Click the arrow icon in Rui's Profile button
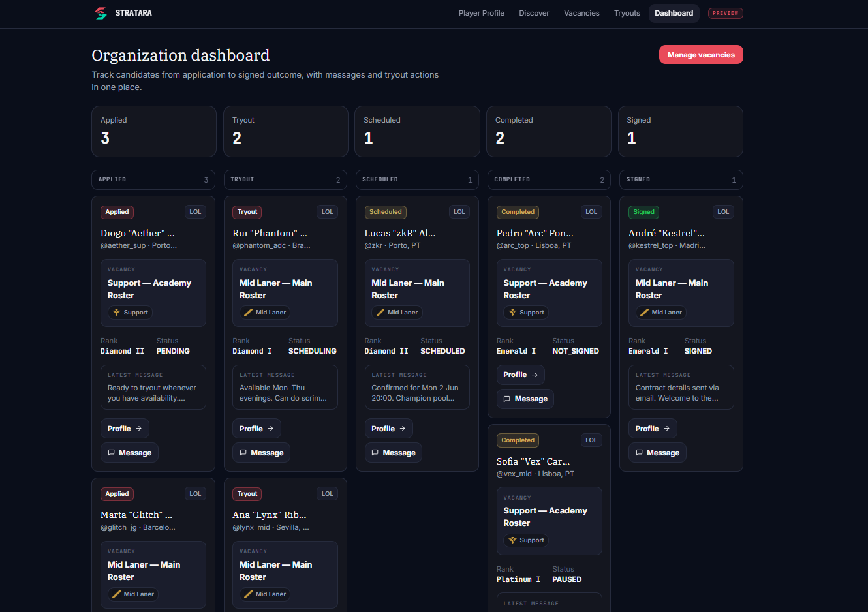The width and height of the screenshot is (868, 612). pos(271,429)
